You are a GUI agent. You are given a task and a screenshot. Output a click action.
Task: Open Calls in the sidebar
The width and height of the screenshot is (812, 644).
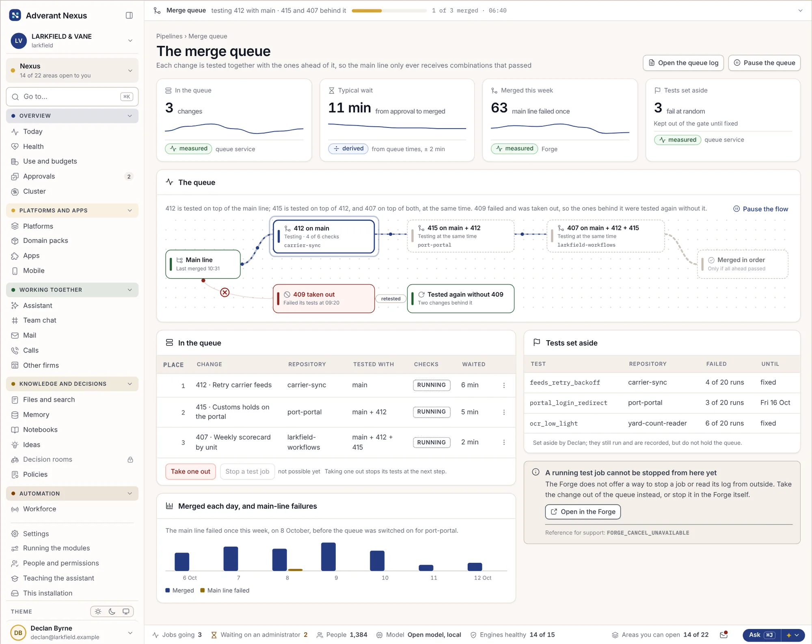pyautogui.click(x=72, y=350)
